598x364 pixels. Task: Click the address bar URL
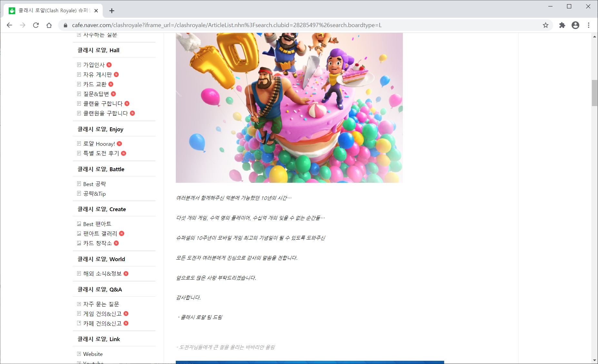click(227, 25)
